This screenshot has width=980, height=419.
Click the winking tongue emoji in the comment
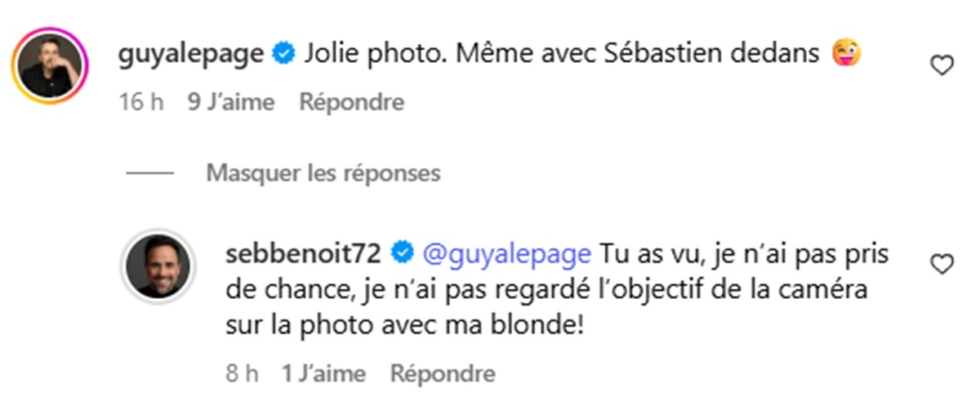point(845,55)
